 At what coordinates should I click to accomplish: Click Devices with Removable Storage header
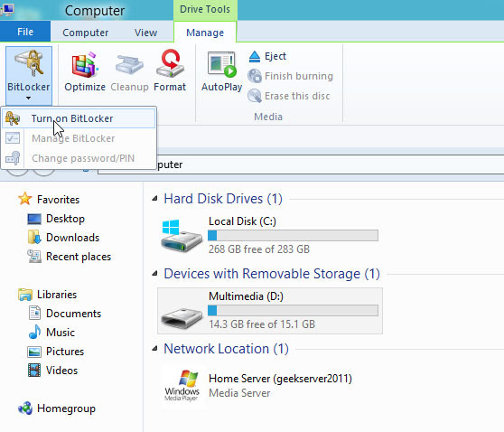pos(272,274)
